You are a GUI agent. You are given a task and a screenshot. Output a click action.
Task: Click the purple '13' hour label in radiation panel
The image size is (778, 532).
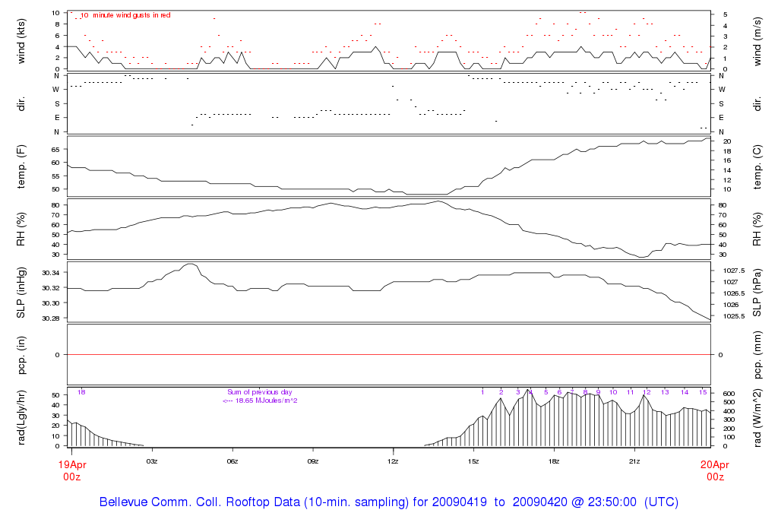(x=665, y=392)
